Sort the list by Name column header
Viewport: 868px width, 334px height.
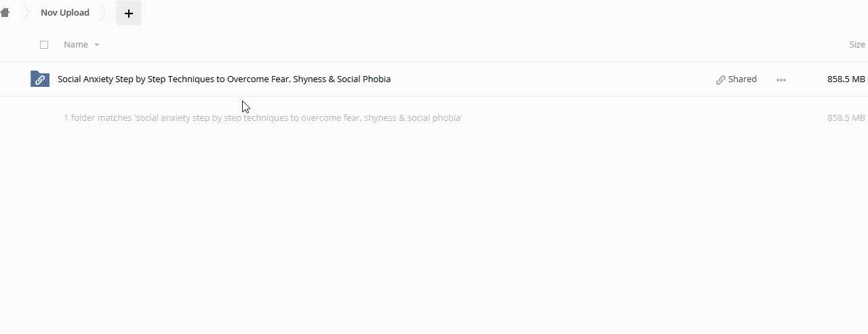(x=76, y=45)
